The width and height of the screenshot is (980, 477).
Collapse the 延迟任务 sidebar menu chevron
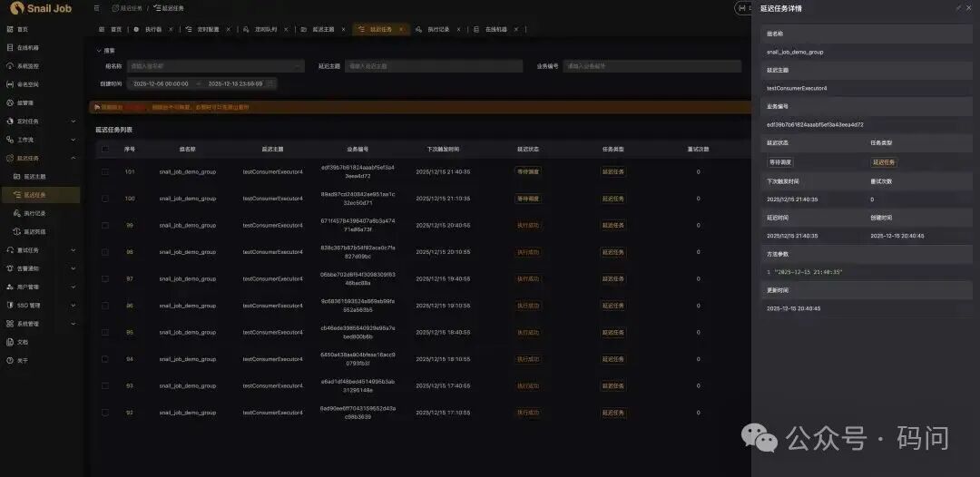coord(73,158)
